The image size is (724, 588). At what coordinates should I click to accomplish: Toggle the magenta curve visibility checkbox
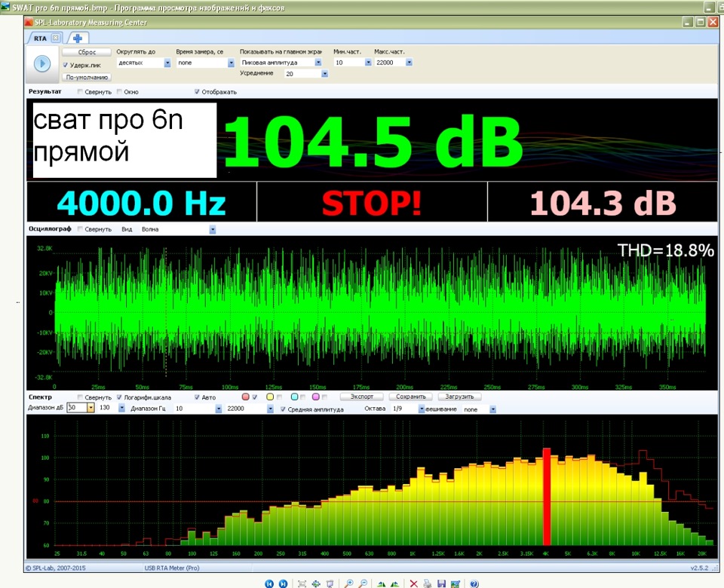pos(324,397)
